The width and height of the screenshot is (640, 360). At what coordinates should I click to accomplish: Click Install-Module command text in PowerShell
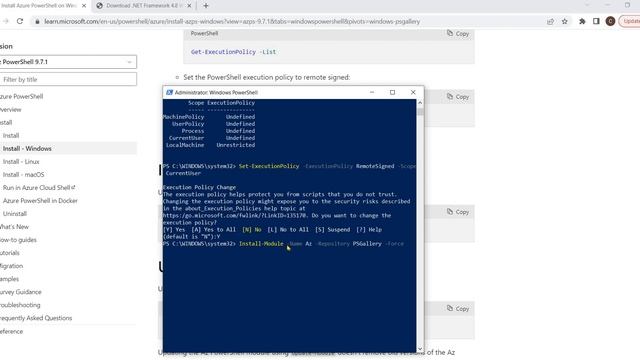pyautogui.click(x=261, y=244)
